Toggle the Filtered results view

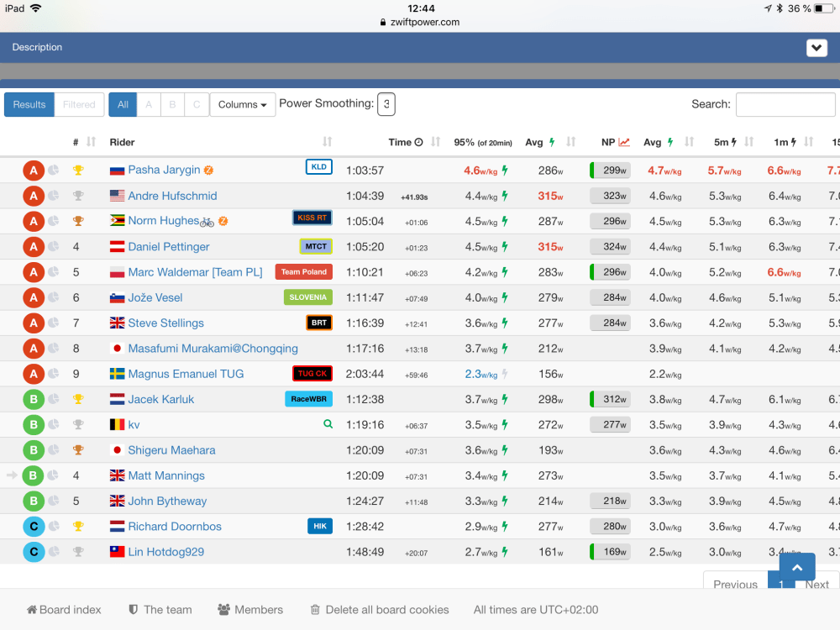coord(79,105)
